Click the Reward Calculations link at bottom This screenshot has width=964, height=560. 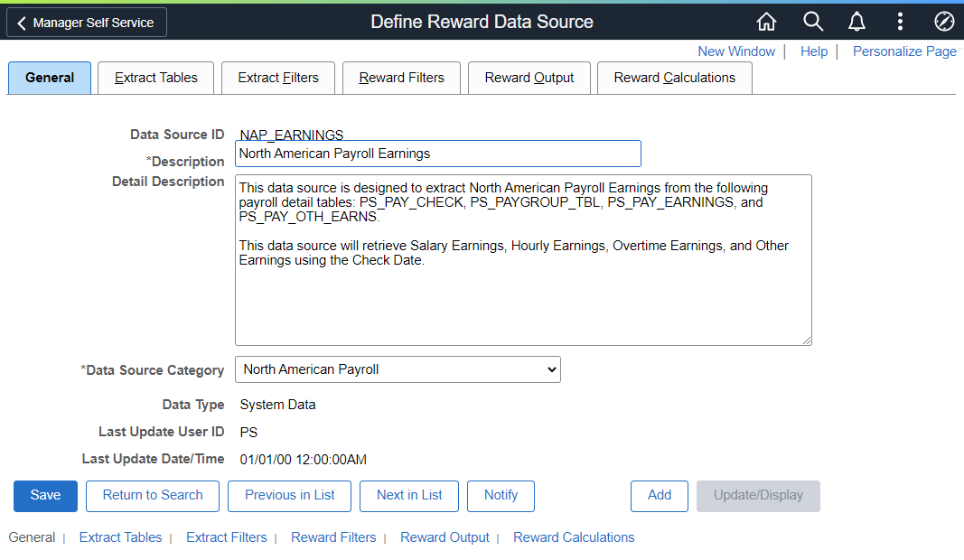tap(574, 537)
